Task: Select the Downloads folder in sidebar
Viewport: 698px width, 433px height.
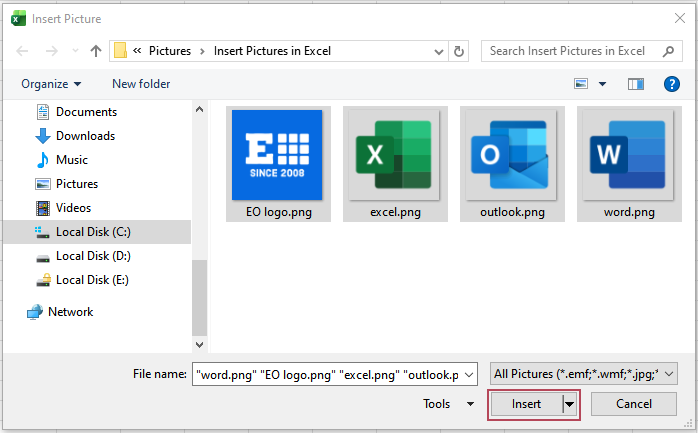Action: [85, 136]
